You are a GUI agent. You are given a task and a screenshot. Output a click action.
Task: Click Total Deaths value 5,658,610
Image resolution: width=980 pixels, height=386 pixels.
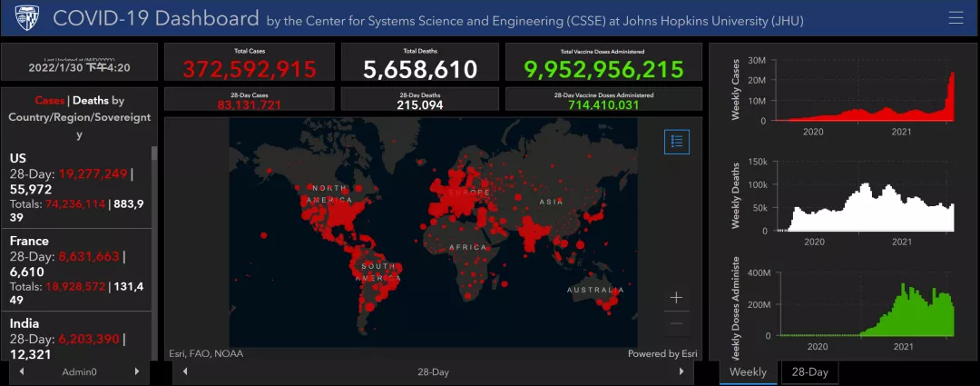[420, 69]
